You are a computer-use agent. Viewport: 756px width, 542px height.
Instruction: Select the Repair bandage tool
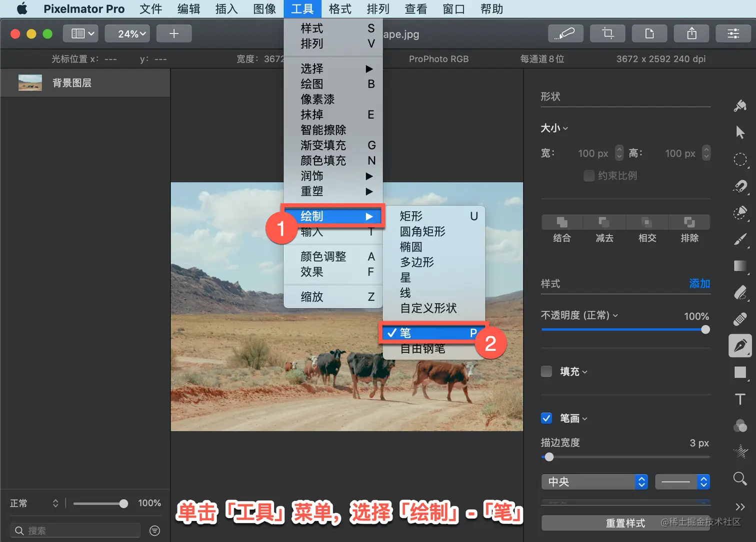pos(740,319)
